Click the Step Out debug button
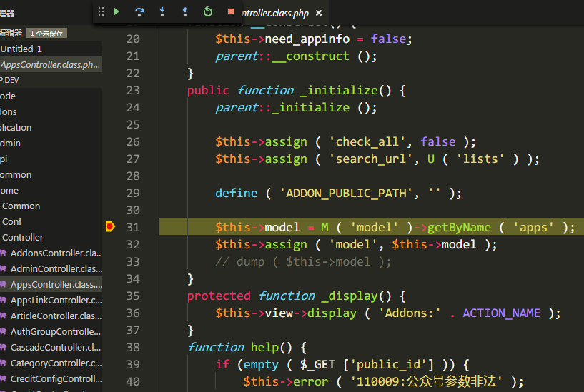 184,12
